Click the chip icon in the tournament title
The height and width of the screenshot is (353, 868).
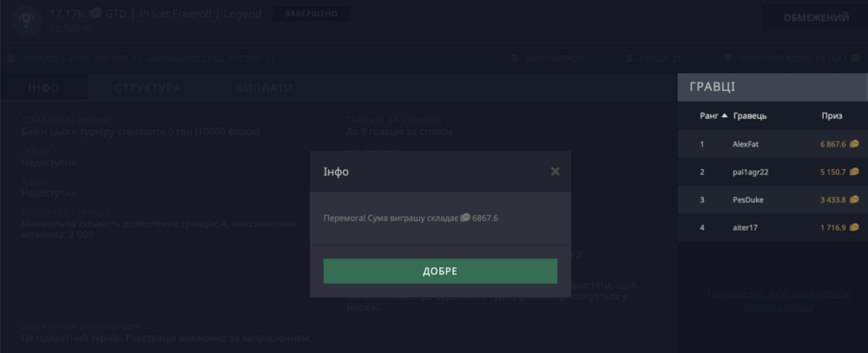coord(95,15)
